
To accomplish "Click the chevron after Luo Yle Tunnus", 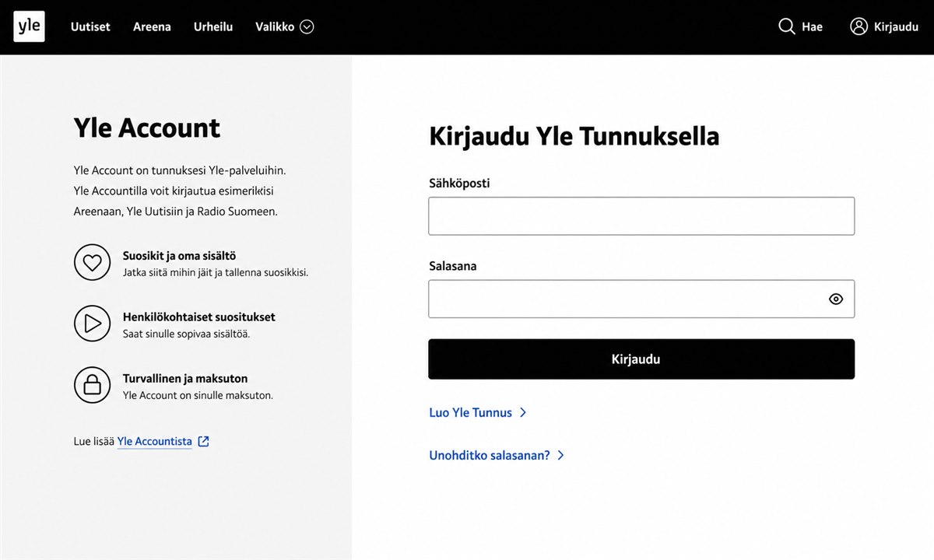I will coord(523,413).
